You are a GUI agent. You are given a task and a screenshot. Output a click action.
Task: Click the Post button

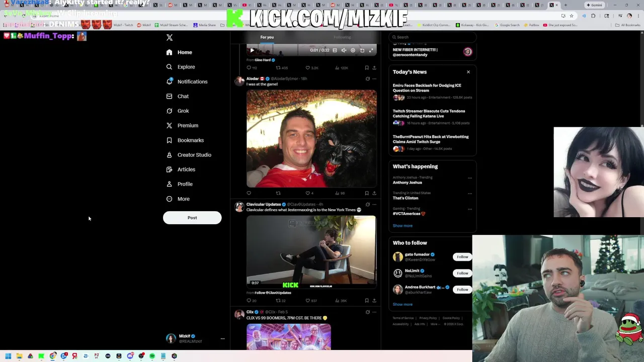[192, 218]
